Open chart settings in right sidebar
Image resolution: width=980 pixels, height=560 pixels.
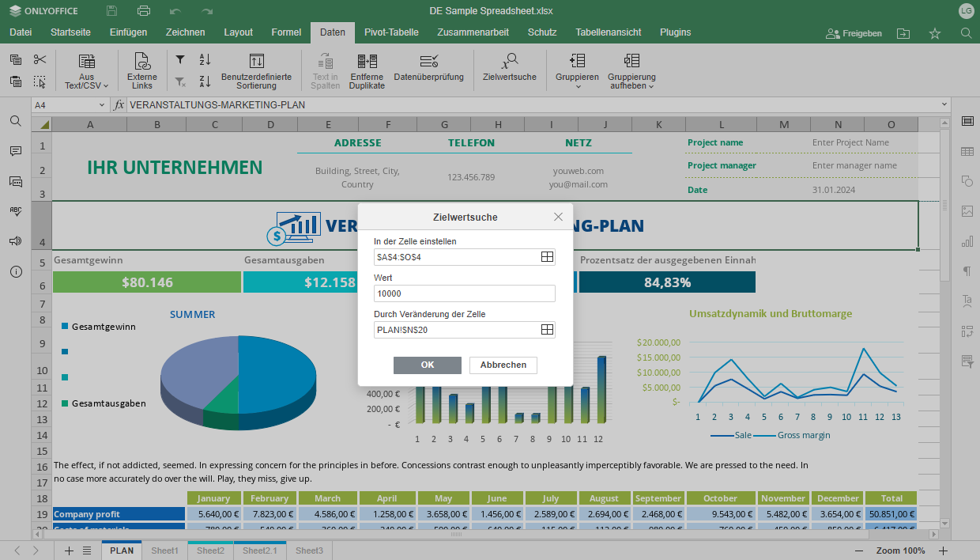(967, 241)
